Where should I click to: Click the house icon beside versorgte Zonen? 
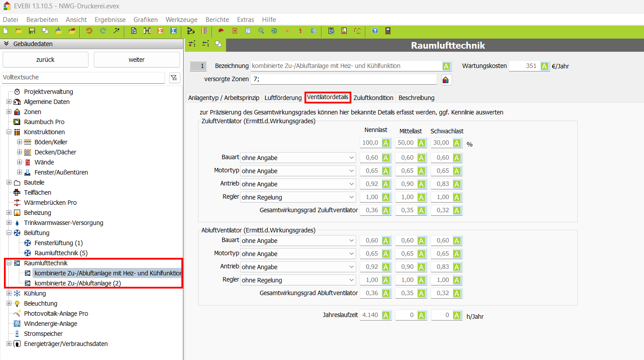[446, 79]
